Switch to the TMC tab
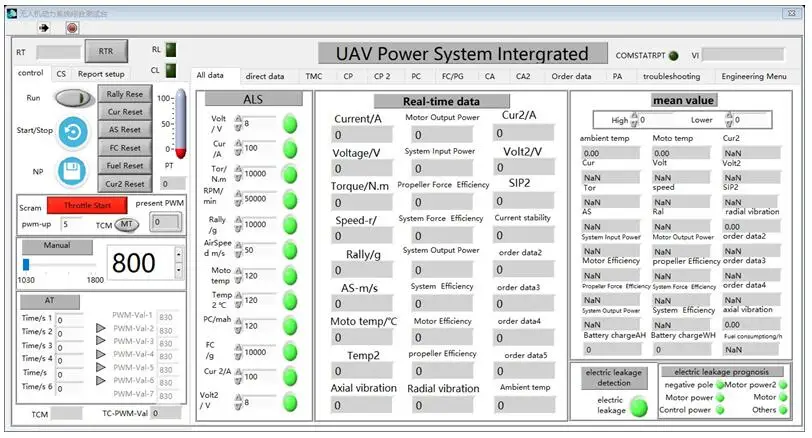 click(x=314, y=76)
